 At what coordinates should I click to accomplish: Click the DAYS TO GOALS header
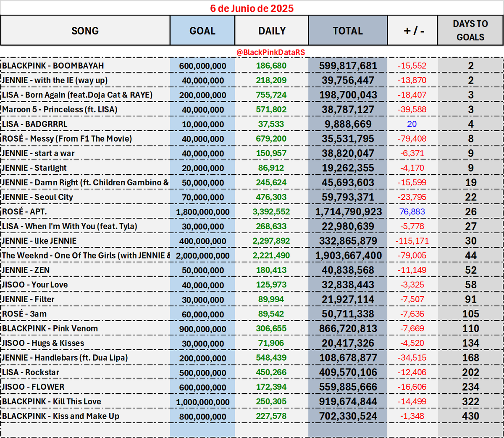470,31
